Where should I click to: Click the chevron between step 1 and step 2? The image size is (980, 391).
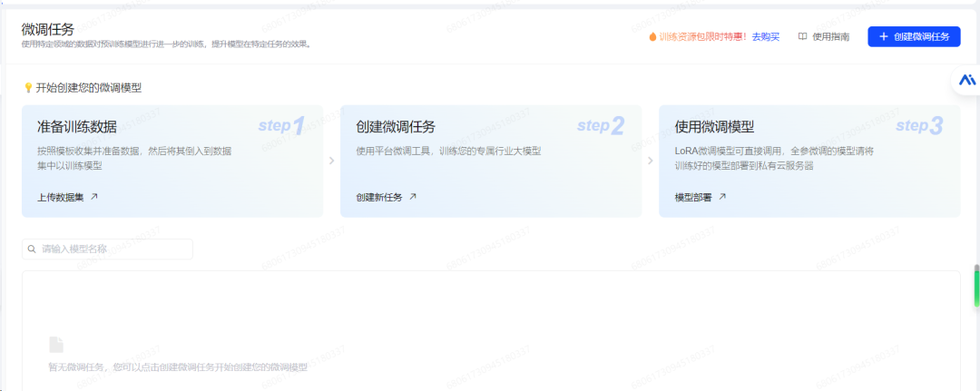(x=332, y=161)
